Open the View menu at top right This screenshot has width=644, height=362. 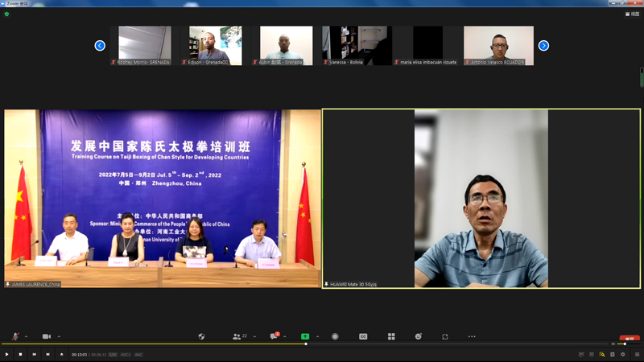pos(633,14)
